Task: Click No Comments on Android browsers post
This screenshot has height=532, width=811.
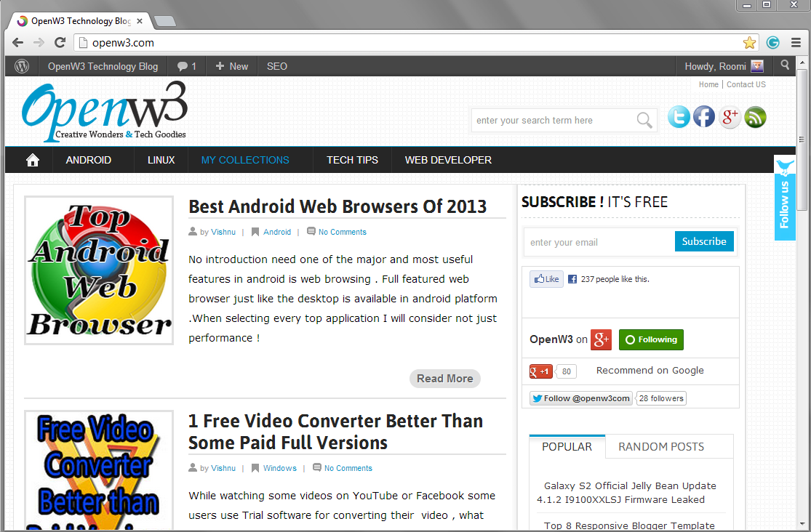Action: 343,232
